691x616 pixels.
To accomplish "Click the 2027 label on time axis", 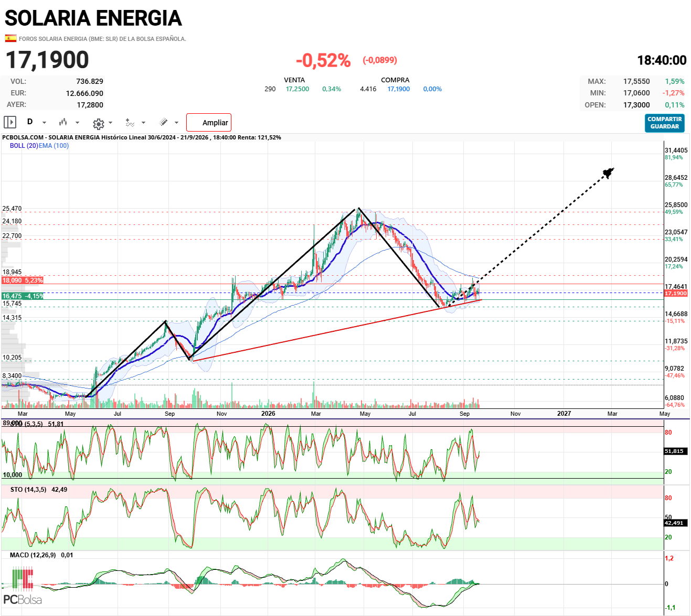I will click(x=564, y=414).
